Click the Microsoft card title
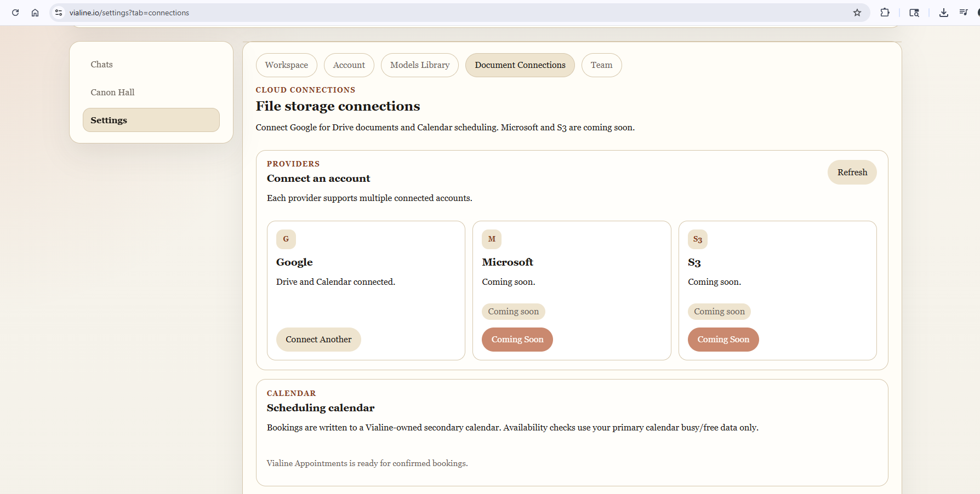Screen dimensions: 980x494 click(508, 262)
